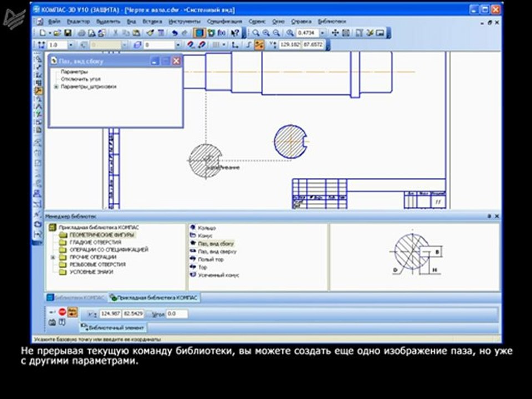Image resolution: width=532 pixels, height=399 pixels.
Task: Select ОПЕРАЦИИ СО СПЕЦИФИКАЦИЕЙ folder
Action: click(109, 250)
